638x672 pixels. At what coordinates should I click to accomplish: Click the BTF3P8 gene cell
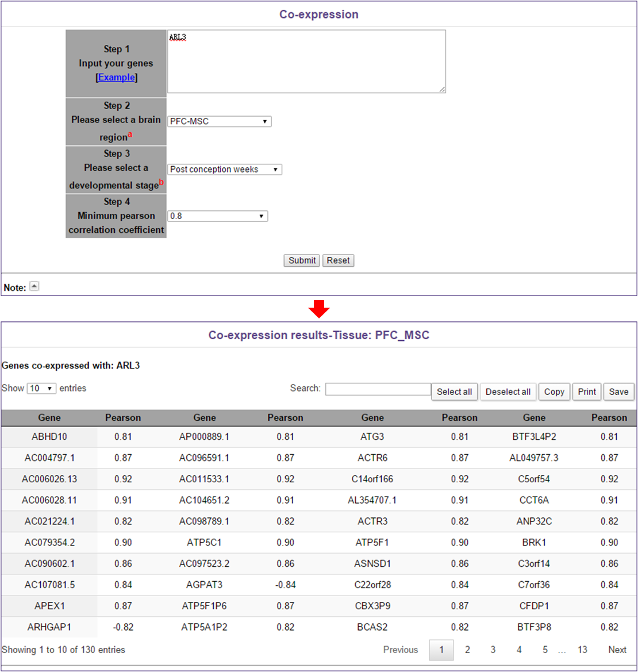click(x=534, y=627)
